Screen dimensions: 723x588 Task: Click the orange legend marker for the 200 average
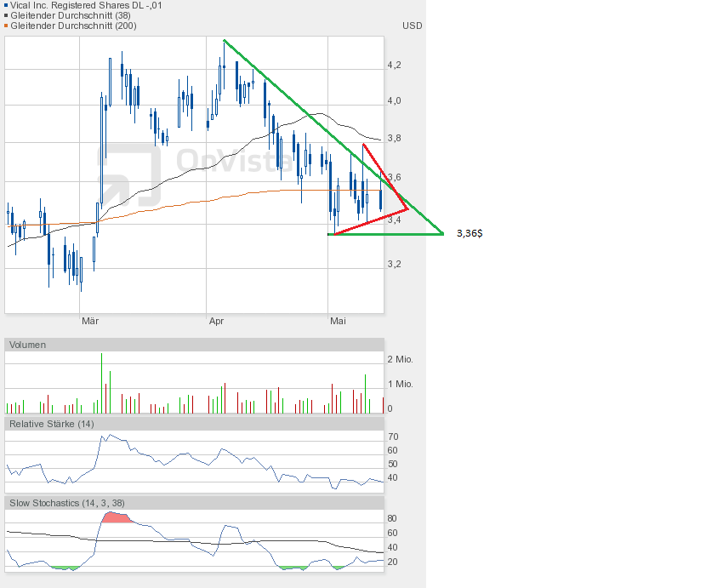tap(6, 26)
